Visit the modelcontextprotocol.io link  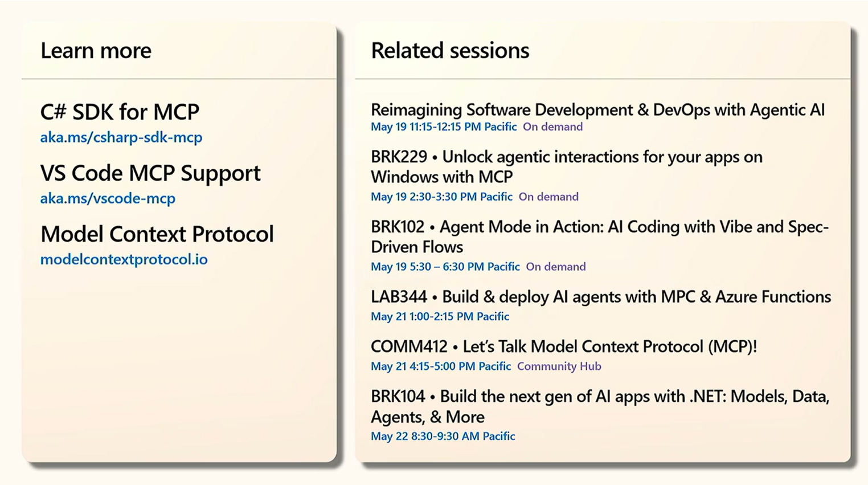point(124,259)
